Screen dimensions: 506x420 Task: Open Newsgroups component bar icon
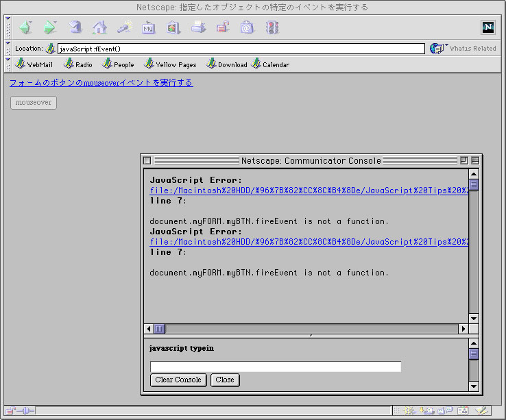point(446,410)
